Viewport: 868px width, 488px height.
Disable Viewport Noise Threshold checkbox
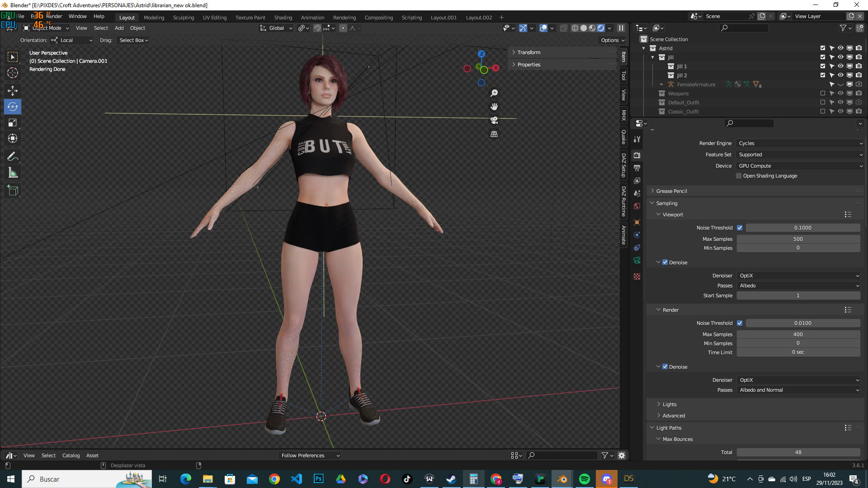tap(740, 228)
